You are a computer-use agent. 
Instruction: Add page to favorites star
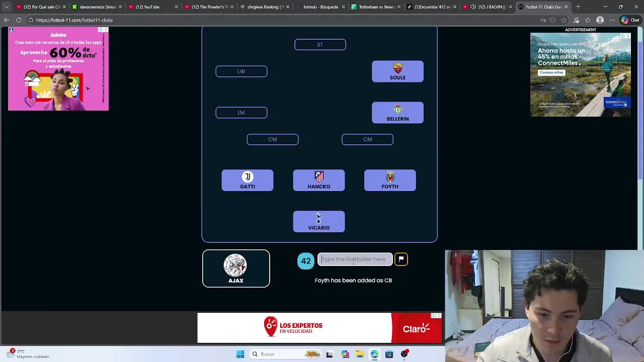point(564,20)
